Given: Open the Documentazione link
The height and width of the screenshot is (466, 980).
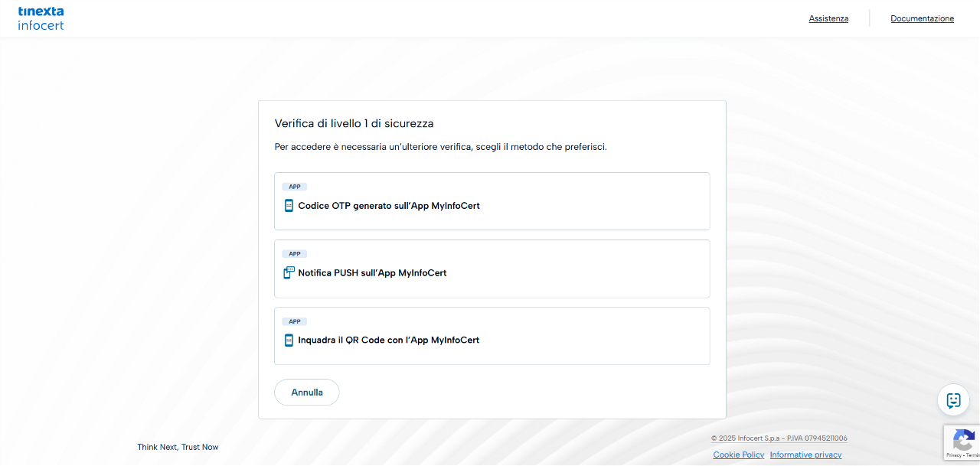Looking at the screenshot, I should point(922,18).
